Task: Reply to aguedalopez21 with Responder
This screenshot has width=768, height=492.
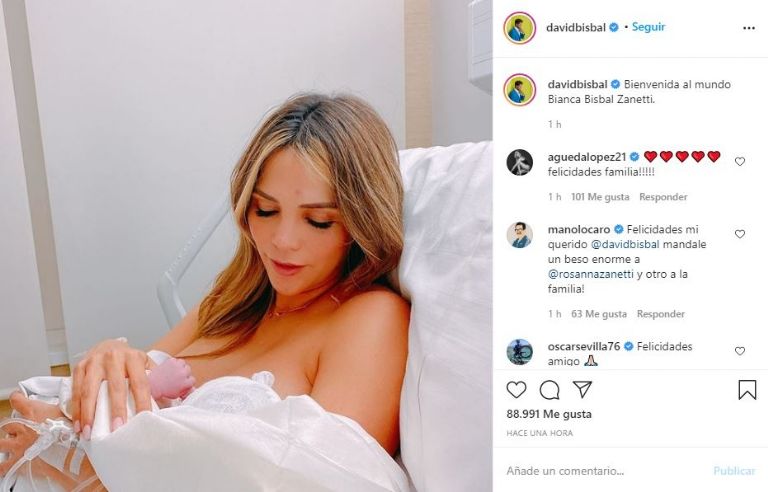Action: 663,197
